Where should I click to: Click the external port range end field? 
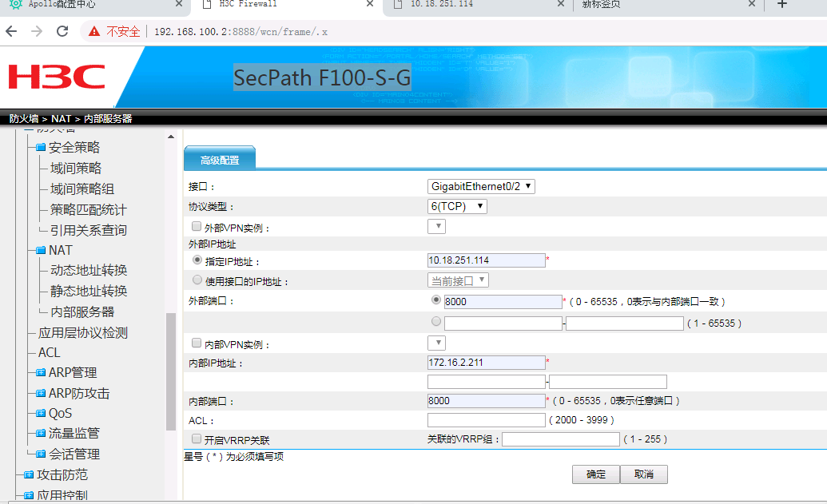click(625, 323)
